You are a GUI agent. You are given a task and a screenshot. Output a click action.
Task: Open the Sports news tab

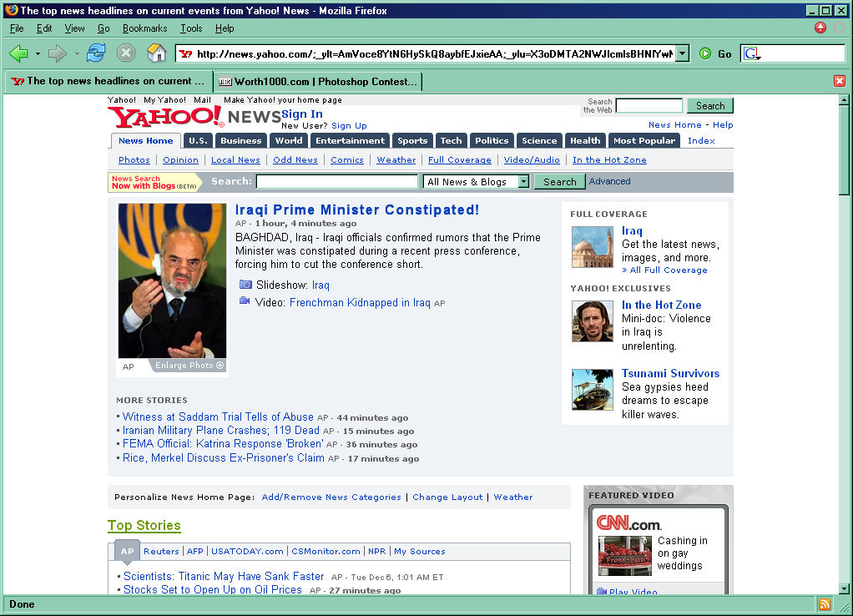point(412,140)
